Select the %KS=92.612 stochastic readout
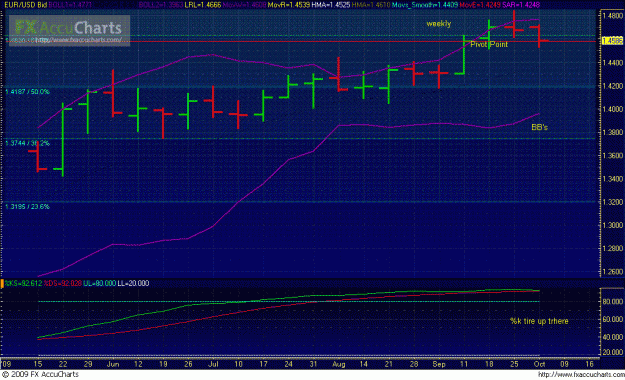The height and width of the screenshot is (380, 625). click(24, 284)
